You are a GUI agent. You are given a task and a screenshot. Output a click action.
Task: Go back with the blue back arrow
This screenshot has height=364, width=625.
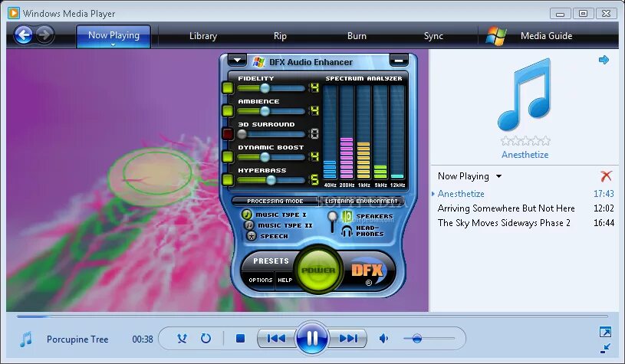click(x=23, y=35)
